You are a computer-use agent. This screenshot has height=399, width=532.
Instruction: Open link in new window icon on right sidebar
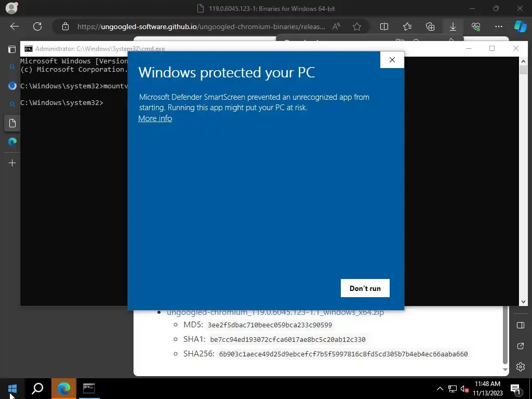[521, 346]
